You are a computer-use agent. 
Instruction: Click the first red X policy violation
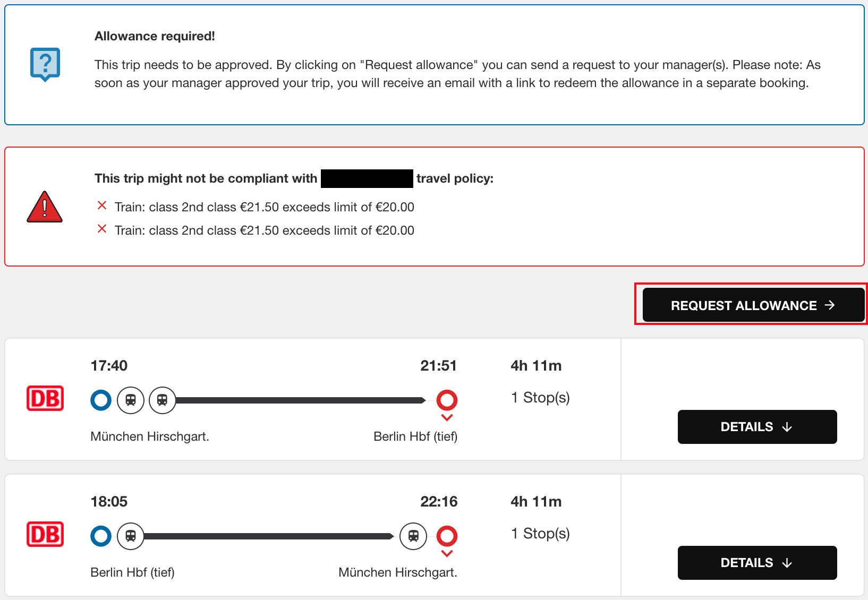tap(102, 205)
